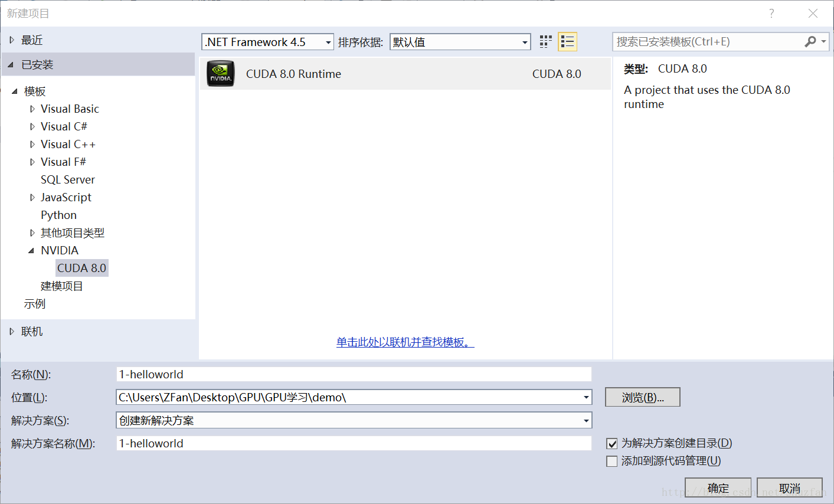Open the .NET Framework 4.5 dropdown
The height and width of the screenshot is (504, 834).
coord(328,42)
